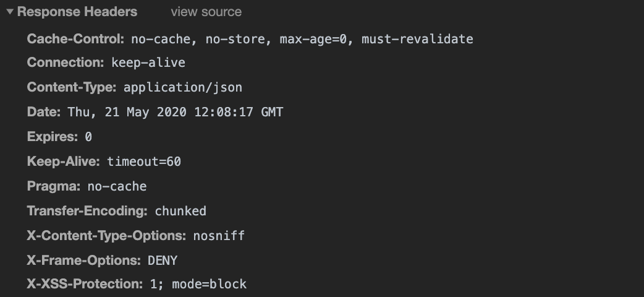Click the chunked value text
The width and height of the screenshot is (644, 297).
[x=180, y=211]
